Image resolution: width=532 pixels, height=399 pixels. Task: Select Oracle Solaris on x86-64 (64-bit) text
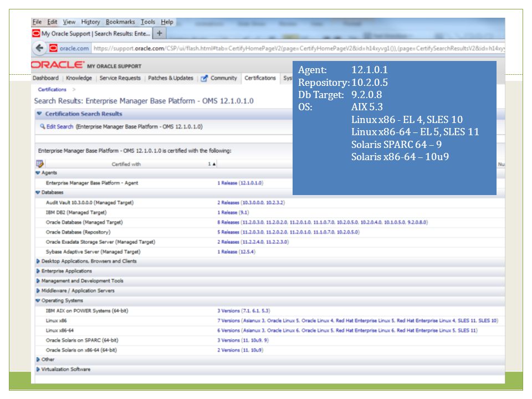pos(81,350)
